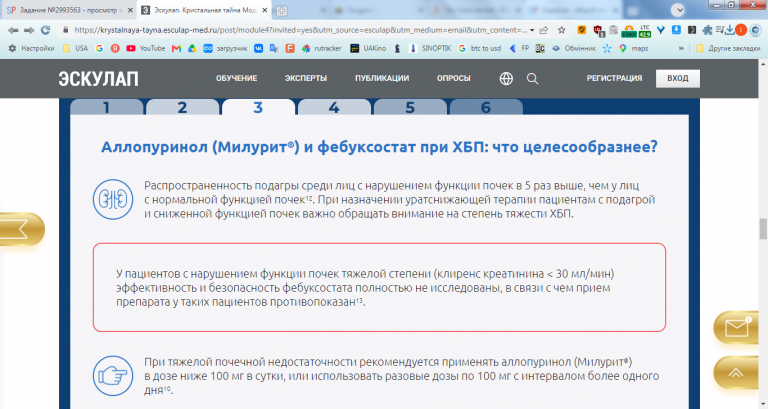Expand the address bar dropdown arrow
Image resolution: width=768 pixels, height=409 pixels.
pos(532,30)
